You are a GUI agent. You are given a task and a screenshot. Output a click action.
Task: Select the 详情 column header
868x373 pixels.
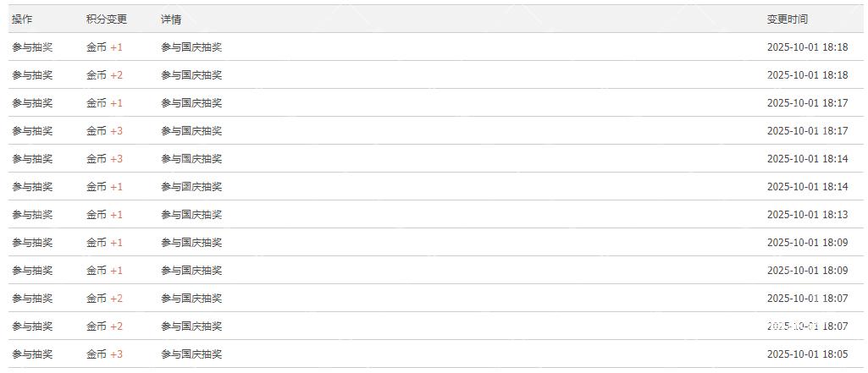click(171, 19)
